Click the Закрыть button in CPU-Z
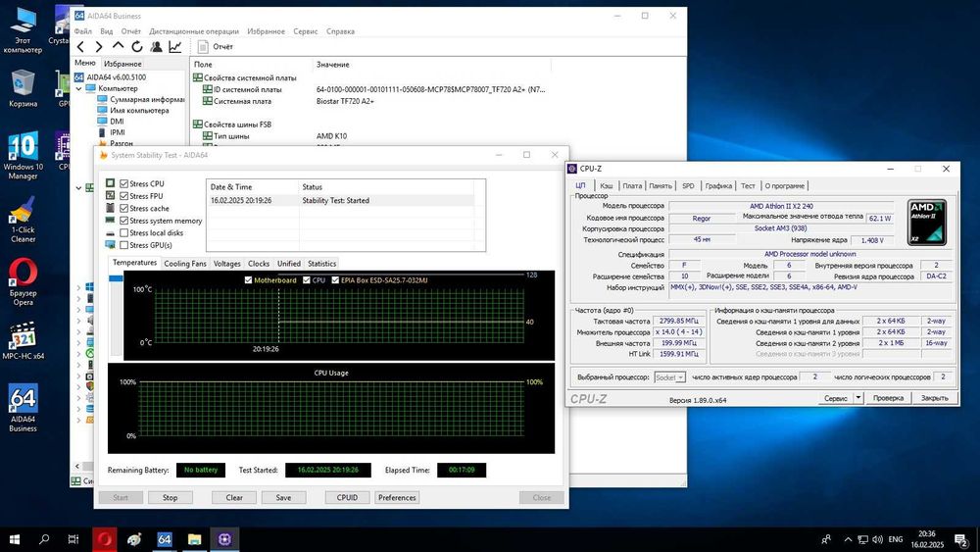 [934, 398]
